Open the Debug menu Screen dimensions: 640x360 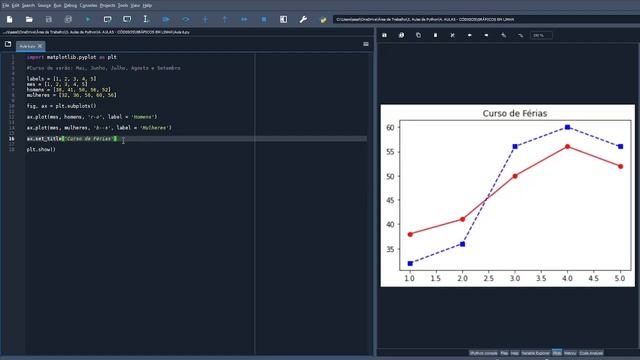pos(70,5)
